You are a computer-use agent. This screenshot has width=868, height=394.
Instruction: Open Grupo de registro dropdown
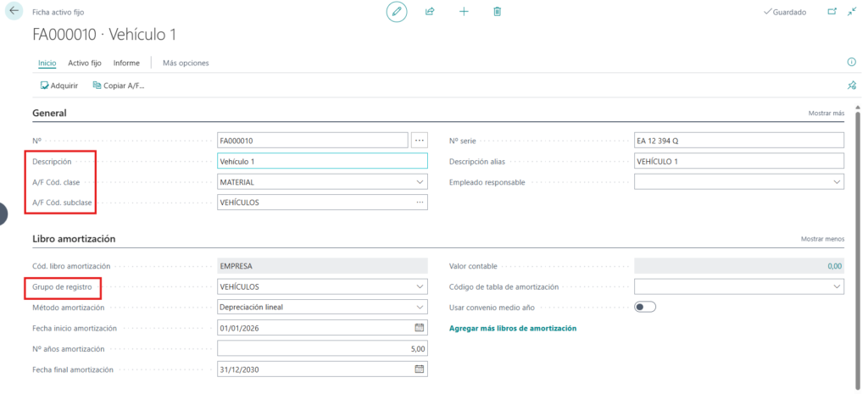(420, 287)
